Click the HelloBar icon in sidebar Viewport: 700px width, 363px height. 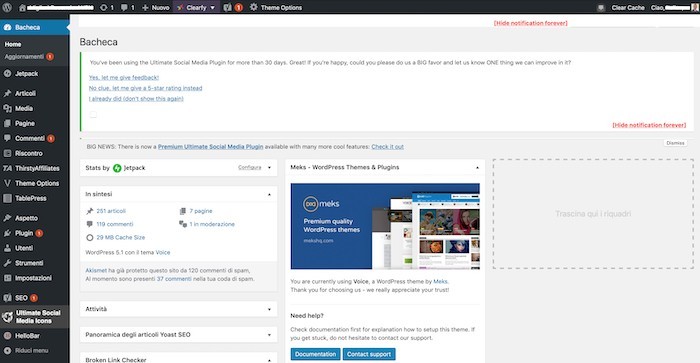(8, 336)
